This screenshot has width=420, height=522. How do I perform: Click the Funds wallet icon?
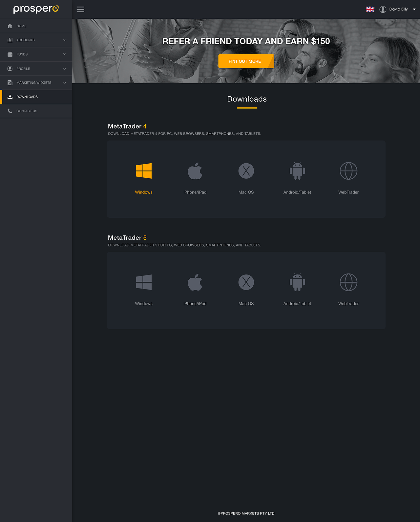click(10, 54)
